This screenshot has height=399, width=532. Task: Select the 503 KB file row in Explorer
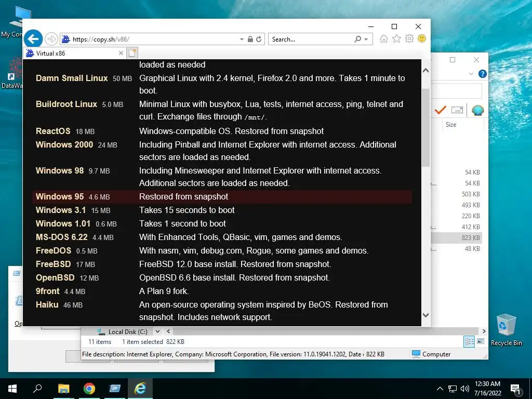(457, 194)
